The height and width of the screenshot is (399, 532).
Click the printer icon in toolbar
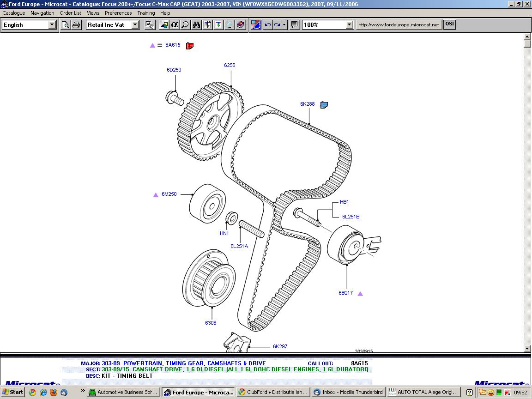[x=76, y=25]
